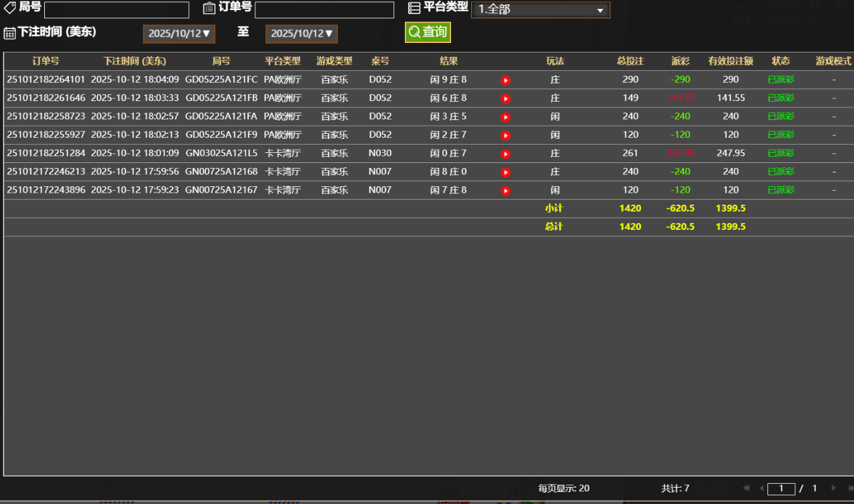
Task: Open replay for the 闲 6 庄 8 result
Action: (505, 98)
